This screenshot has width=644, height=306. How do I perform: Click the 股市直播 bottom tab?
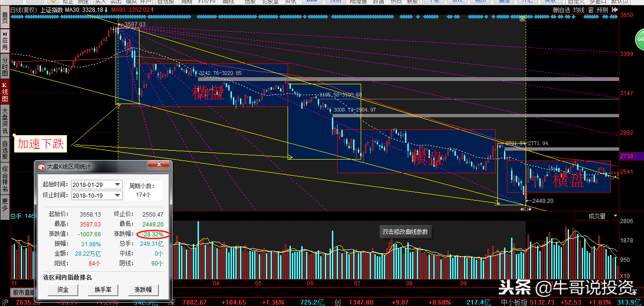pyautogui.click(x=22, y=292)
